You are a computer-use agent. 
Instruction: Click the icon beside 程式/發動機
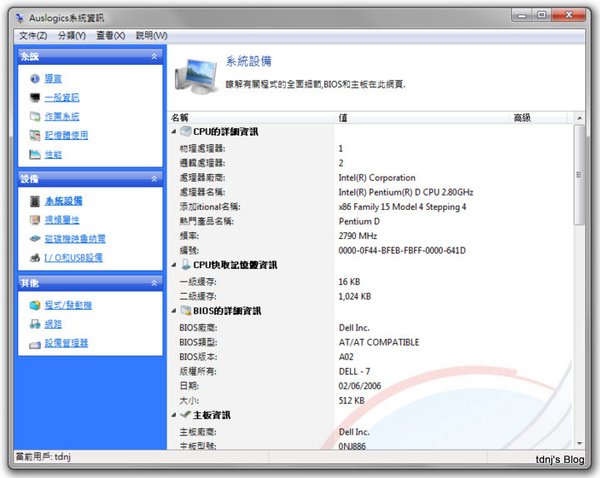pyautogui.click(x=35, y=305)
